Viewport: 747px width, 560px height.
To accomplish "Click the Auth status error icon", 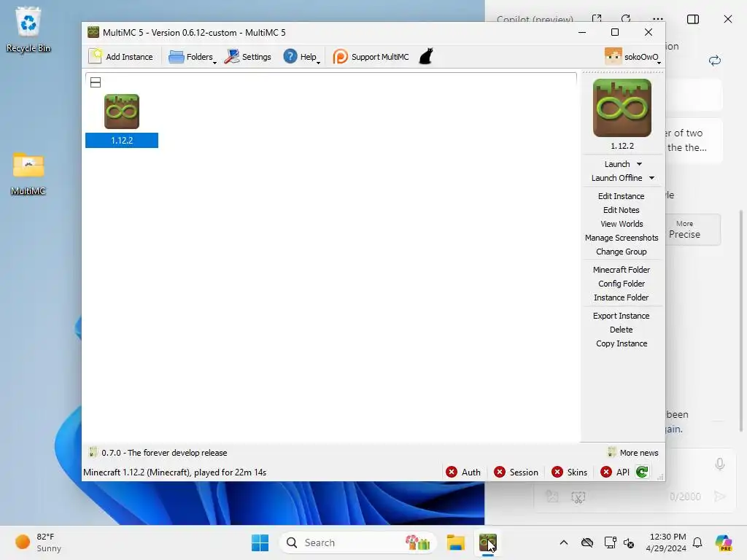I will 451,472.
